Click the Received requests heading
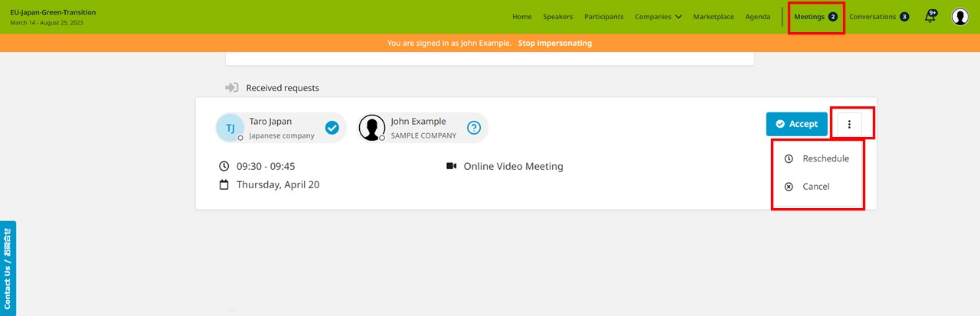Image resolution: width=980 pixels, height=316 pixels. [283, 88]
